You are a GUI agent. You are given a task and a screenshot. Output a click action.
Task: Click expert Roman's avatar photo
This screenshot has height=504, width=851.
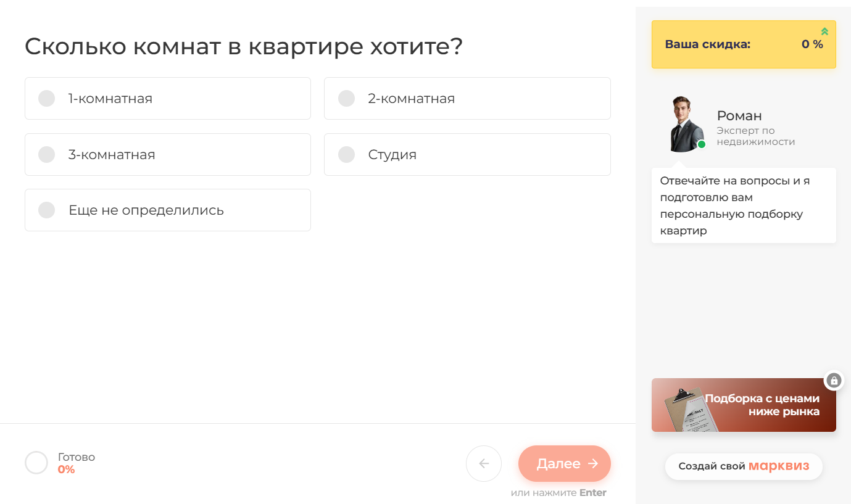[x=687, y=124]
